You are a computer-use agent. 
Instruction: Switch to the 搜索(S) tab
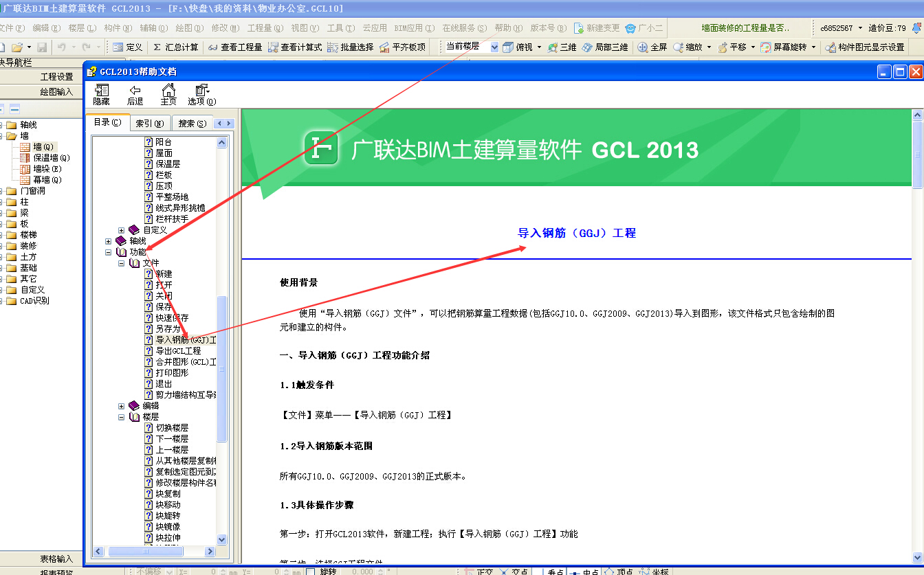[192, 124]
